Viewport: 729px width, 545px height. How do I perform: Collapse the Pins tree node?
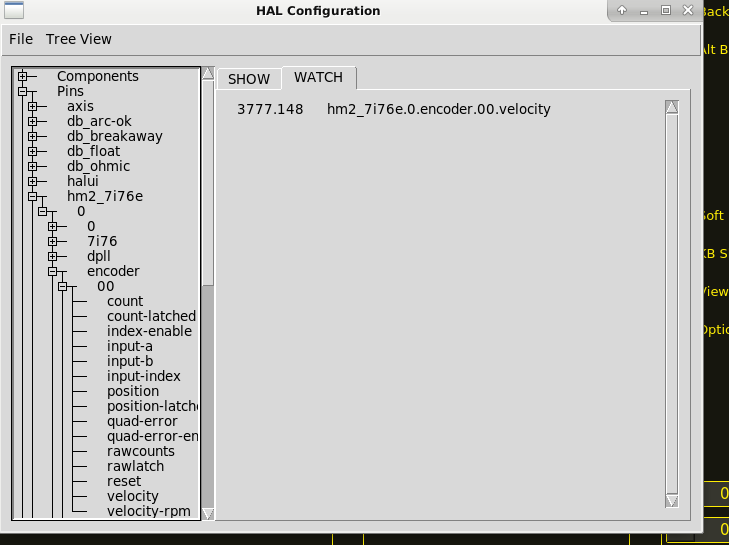(x=22, y=92)
